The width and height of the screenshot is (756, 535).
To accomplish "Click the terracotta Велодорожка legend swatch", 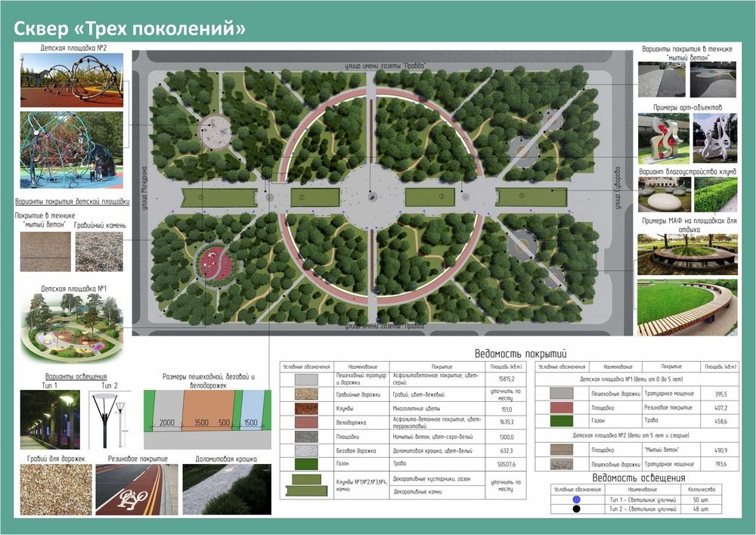I will (305, 422).
